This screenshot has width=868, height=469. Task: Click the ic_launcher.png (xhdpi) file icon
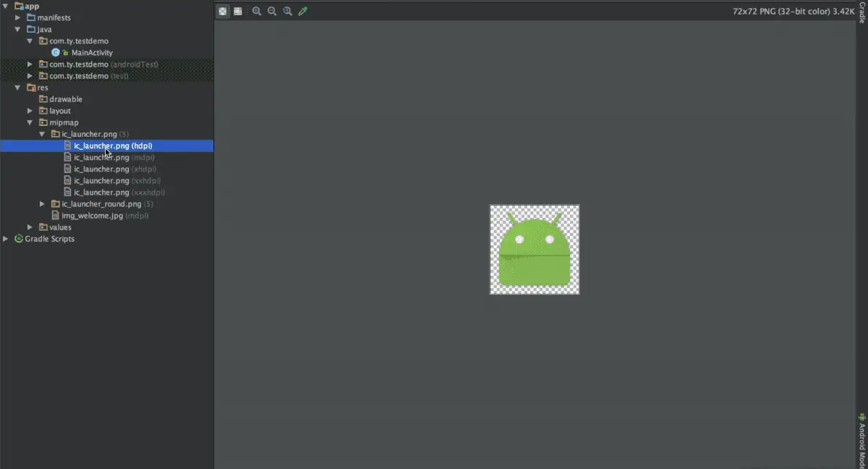[67, 169]
